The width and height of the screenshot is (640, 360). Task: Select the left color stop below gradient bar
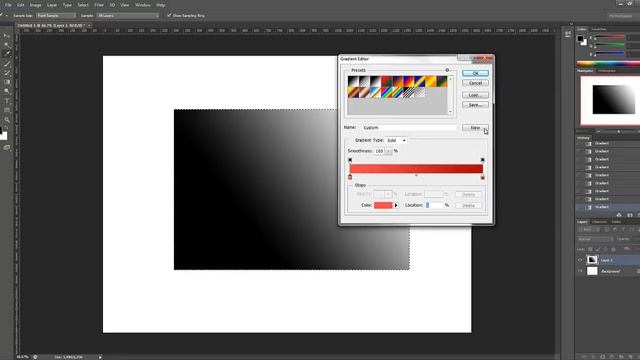pos(350,177)
